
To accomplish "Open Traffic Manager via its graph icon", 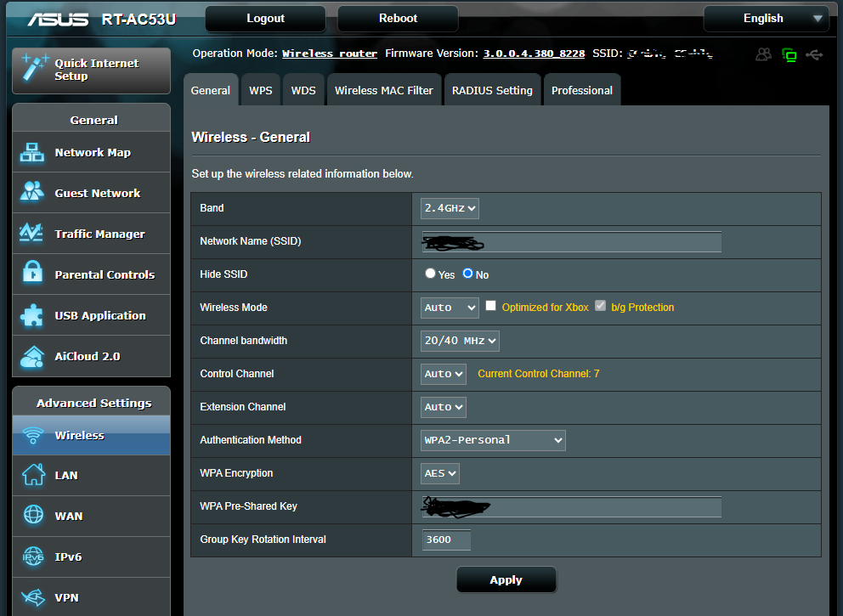I will (x=32, y=234).
